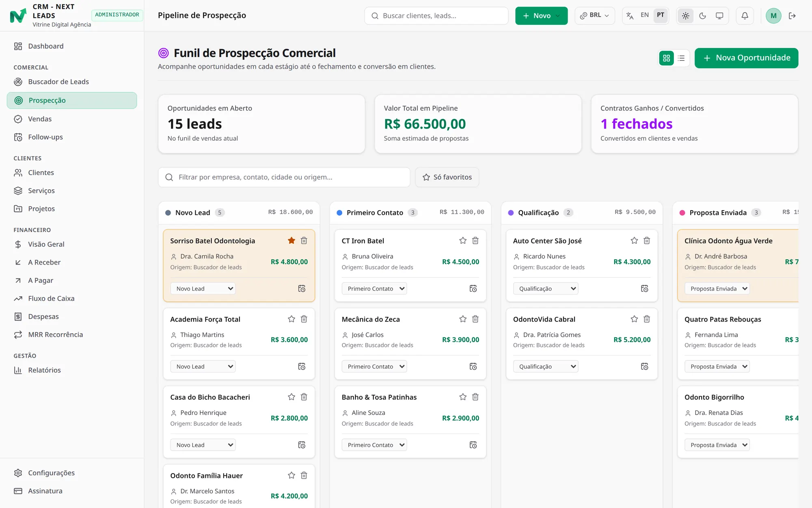Open stage dropdown on Sorriso Batel Odontologia
The image size is (812, 508).
pos(203,289)
